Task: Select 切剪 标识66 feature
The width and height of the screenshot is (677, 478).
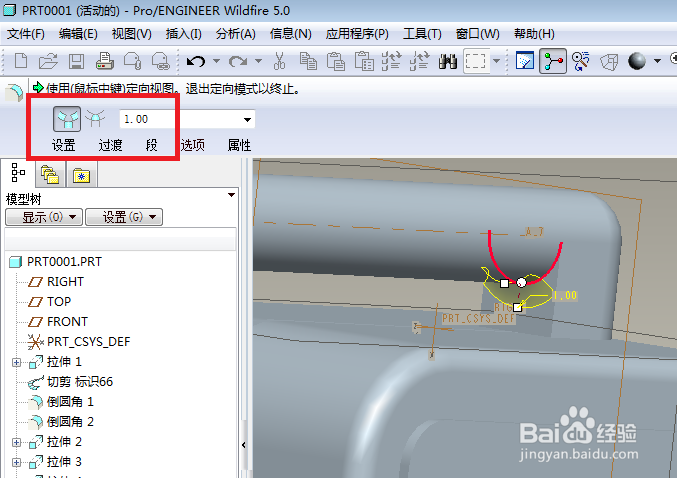Action: (70, 382)
